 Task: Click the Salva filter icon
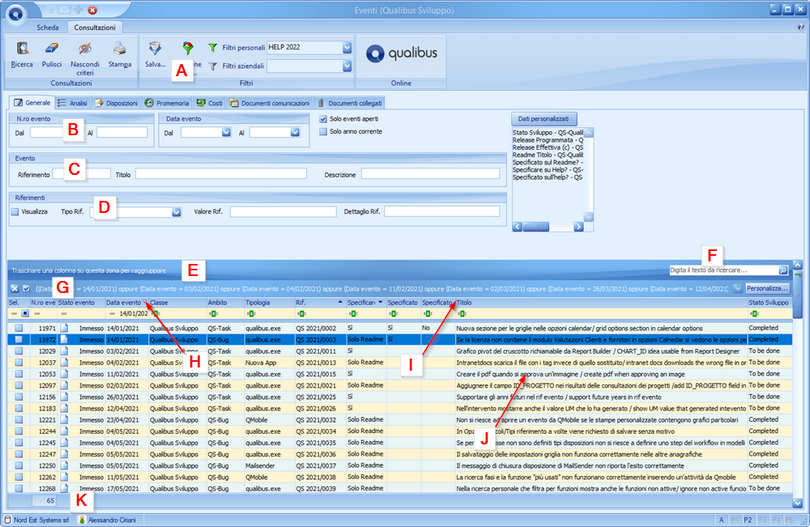point(155,49)
